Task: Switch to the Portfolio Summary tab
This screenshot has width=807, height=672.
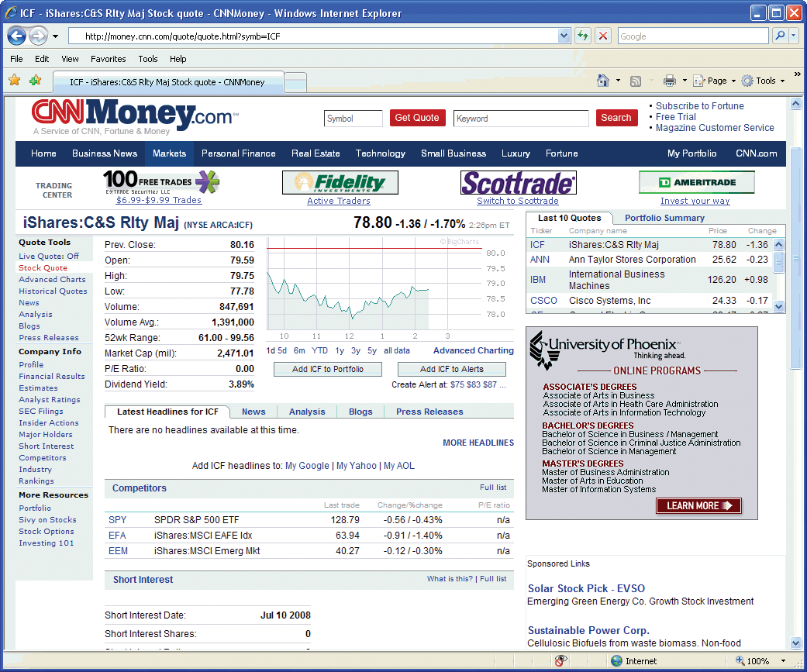Action: 664,219
